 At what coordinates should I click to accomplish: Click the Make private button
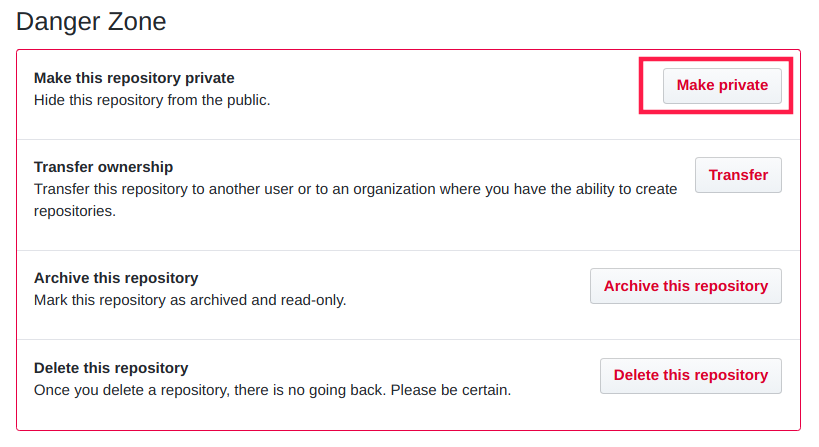pyautogui.click(x=722, y=85)
